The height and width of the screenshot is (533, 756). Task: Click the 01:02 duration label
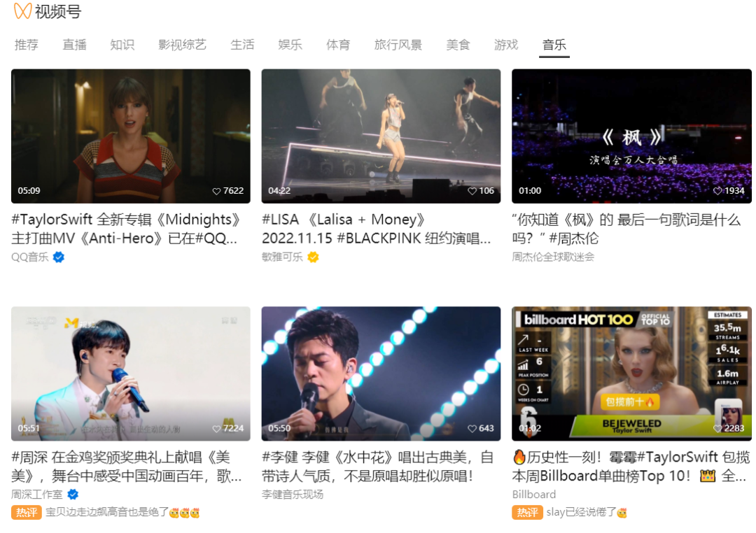tap(530, 428)
